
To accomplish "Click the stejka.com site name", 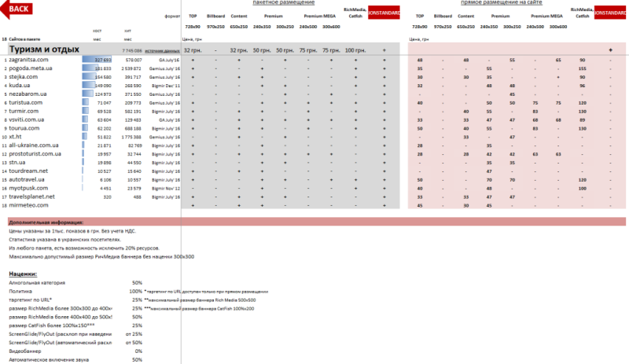I will click(x=24, y=77).
